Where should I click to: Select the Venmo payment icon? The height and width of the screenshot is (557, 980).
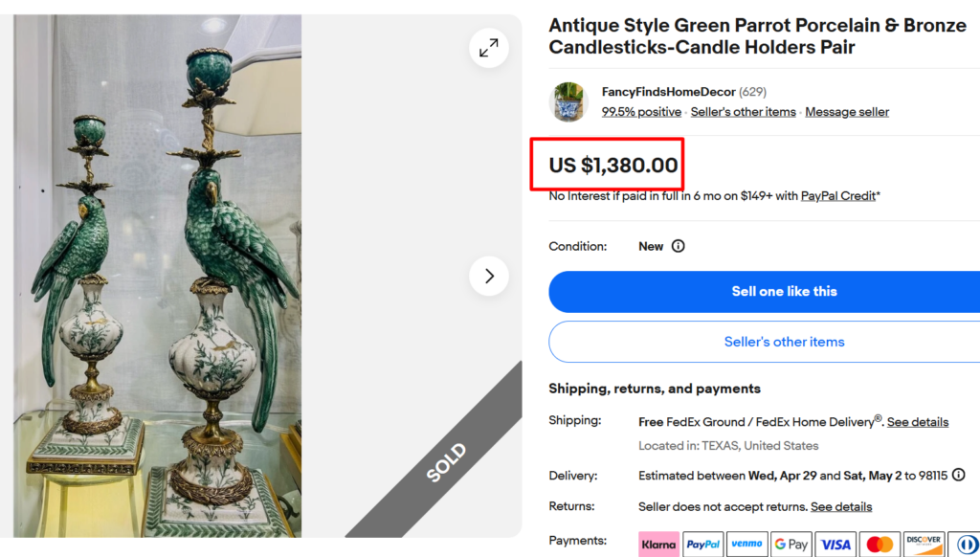point(746,544)
